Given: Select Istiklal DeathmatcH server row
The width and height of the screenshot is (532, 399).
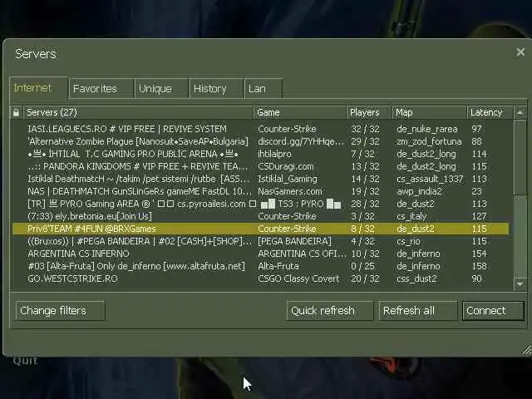Looking at the screenshot, I should pyautogui.click(x=260, y=179).
